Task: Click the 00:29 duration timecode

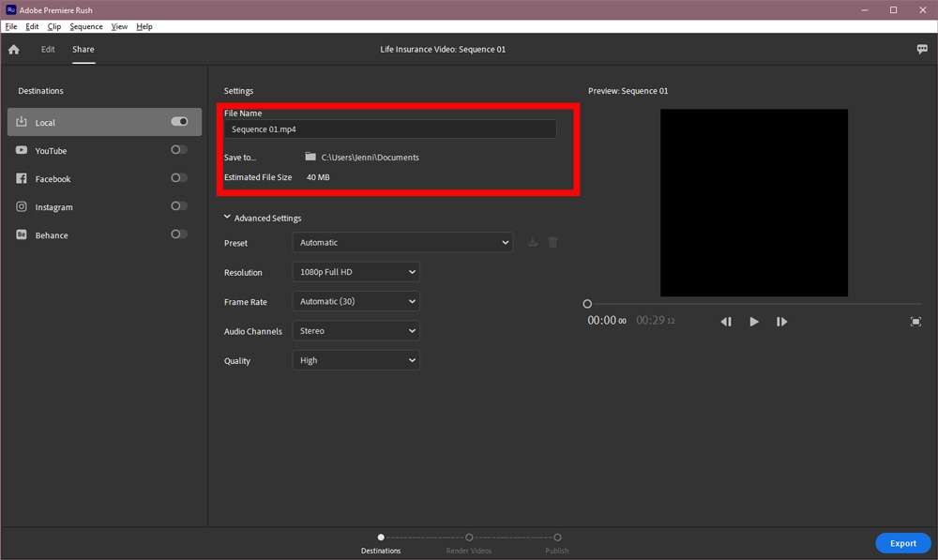Action: 655,321
